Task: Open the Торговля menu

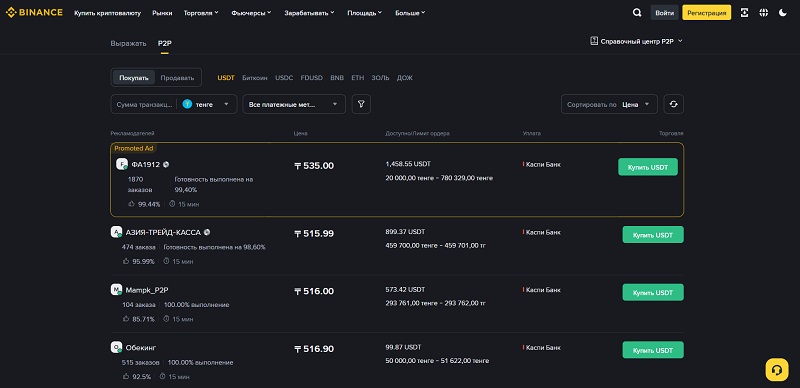Action: point(201,13)
